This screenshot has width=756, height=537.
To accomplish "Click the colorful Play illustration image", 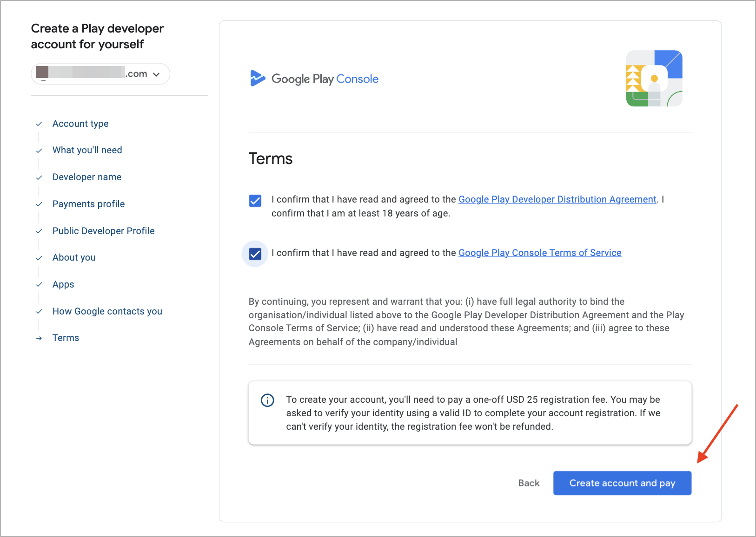I will tap(654, 79).
